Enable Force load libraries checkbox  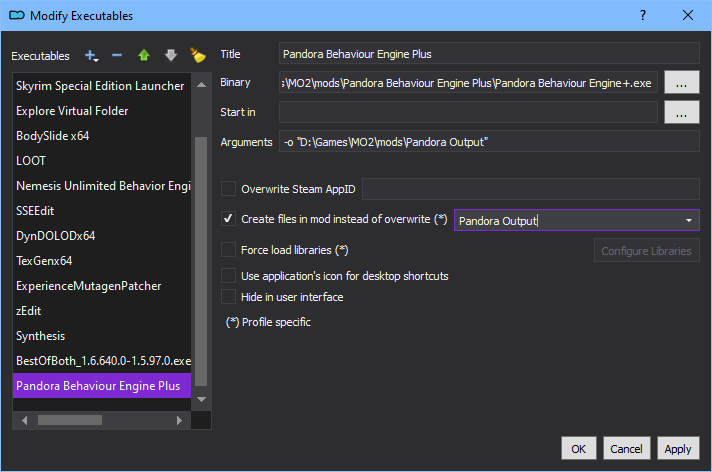[228, 249]
